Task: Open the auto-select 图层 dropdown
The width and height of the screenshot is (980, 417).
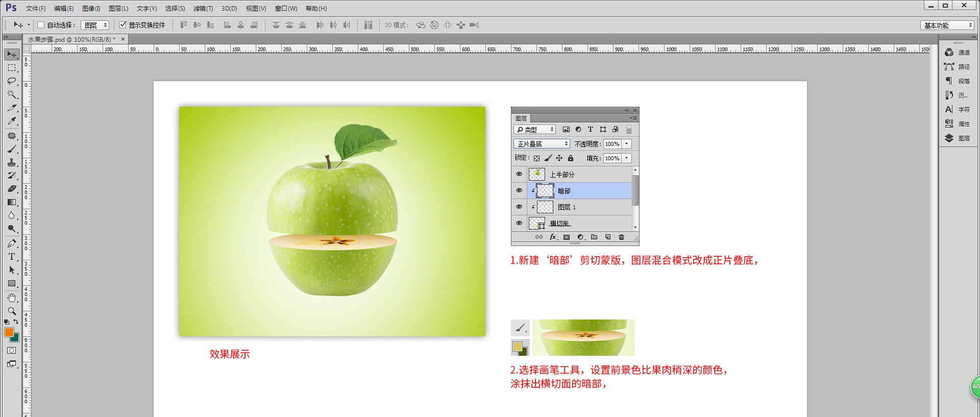Action: click(95, 25)
